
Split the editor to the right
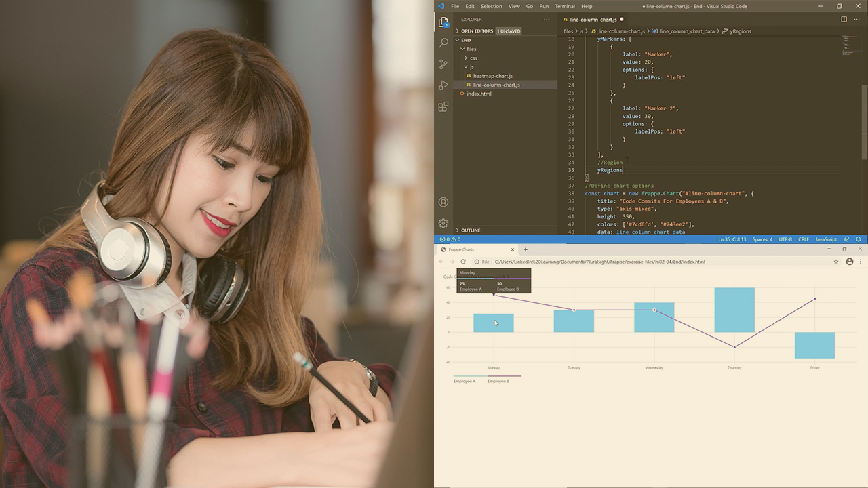click(x=844, y=20)
